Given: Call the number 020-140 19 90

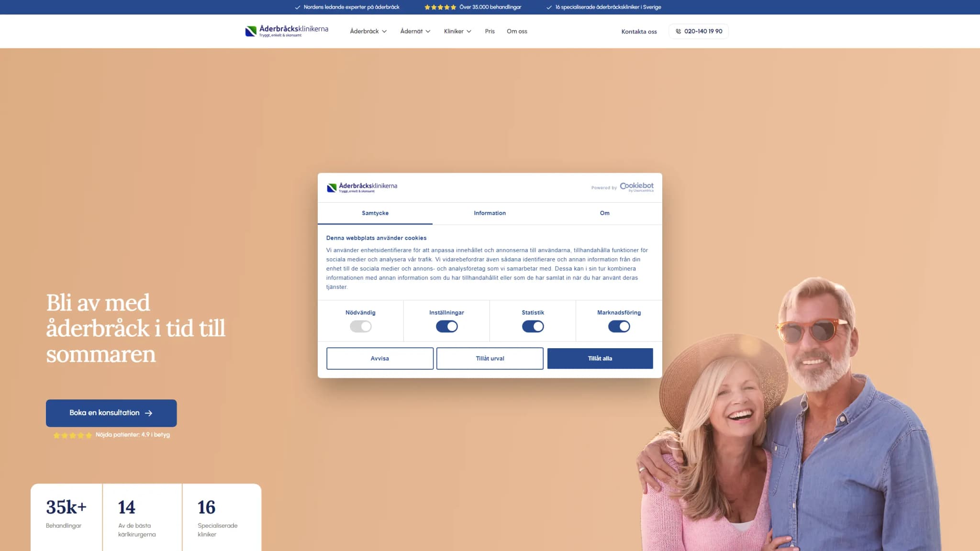Looking at the screenshot, I should click(699, 32).
